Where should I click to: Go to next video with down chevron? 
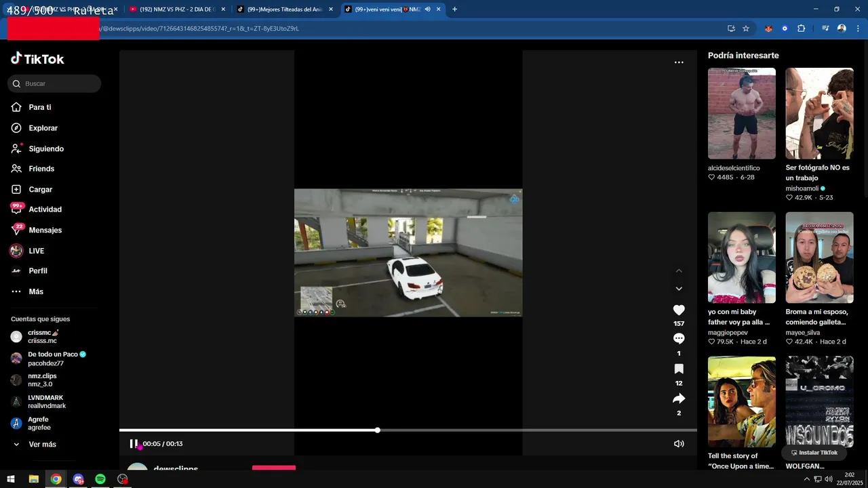[679, 289]
